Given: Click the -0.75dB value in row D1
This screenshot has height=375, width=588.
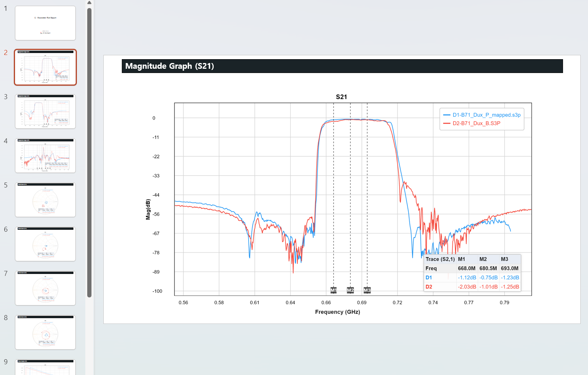Looking at the screenshot, I should tap(488, 278).
